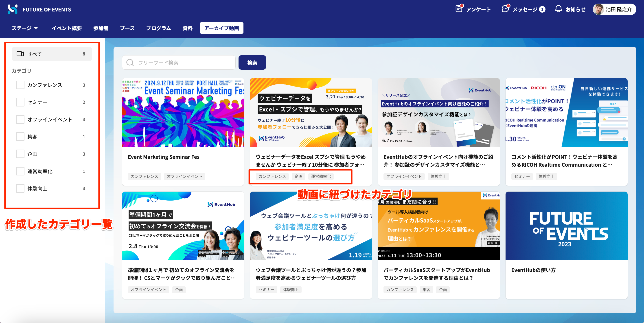Open the メッセージ chat bubble icon
Viewport: 644px width, 323px height.
(506, 9)
